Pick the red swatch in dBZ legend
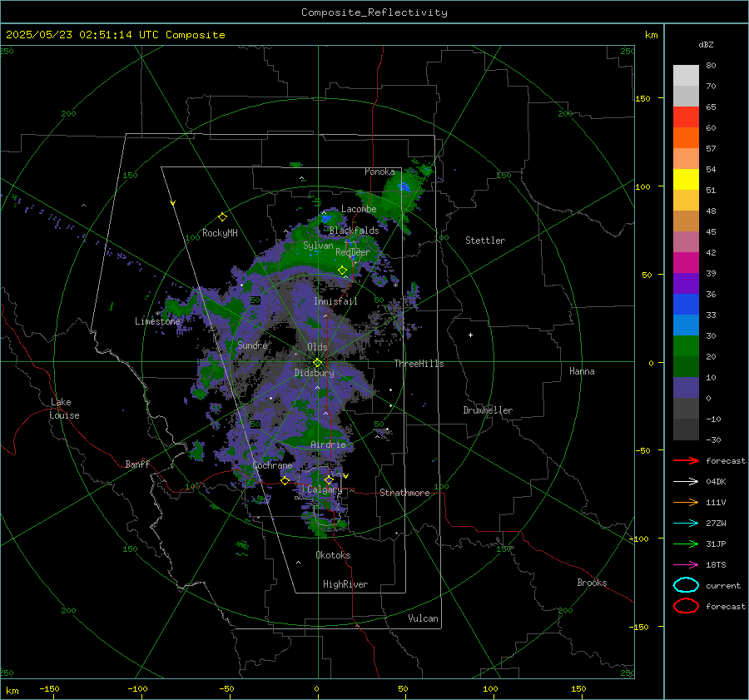The width and height of the screenshot is (749, 700). pyautogui.click(x=686, y=117)
